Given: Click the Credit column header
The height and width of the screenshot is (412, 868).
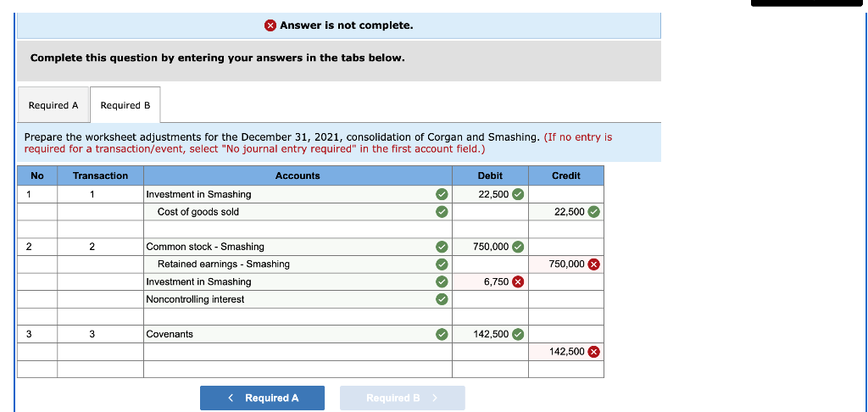Looking at the screenshot, I should [x=566, y=175].
